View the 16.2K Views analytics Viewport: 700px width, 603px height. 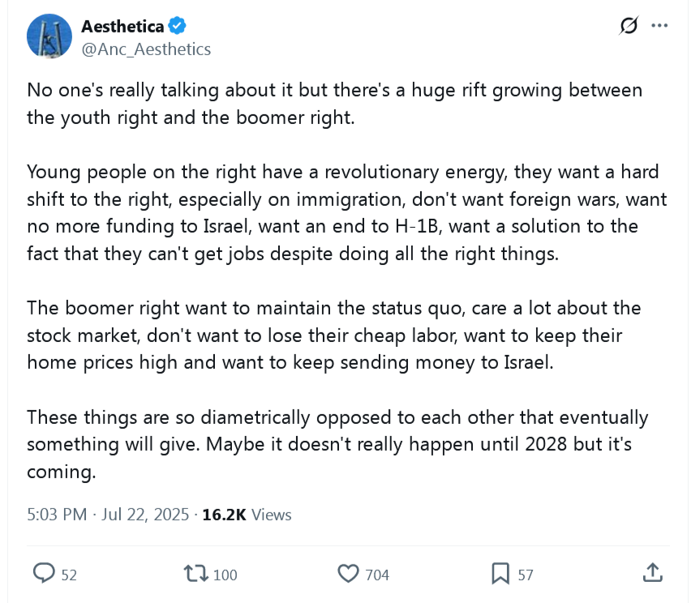(247, 515)
